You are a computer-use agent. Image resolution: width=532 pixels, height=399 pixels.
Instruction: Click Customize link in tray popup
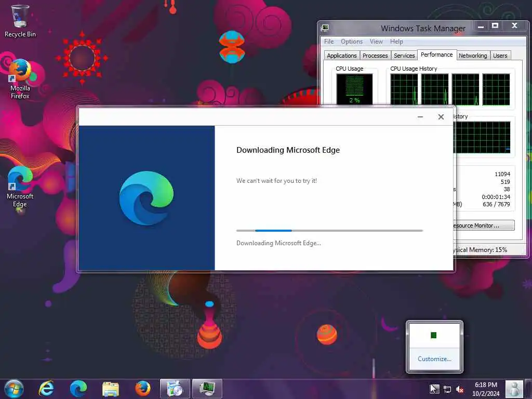coord(434,359)
